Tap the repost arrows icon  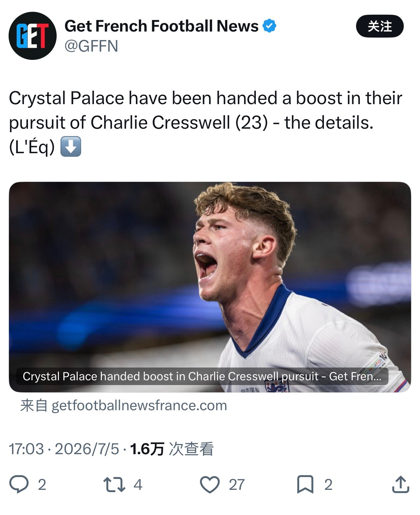pos(114,484)
